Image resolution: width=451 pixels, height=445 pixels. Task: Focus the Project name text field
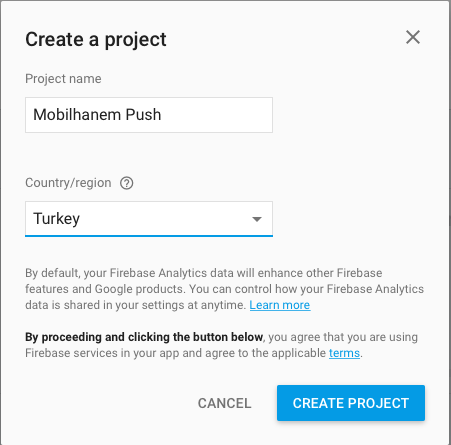(x=149, y=115)
